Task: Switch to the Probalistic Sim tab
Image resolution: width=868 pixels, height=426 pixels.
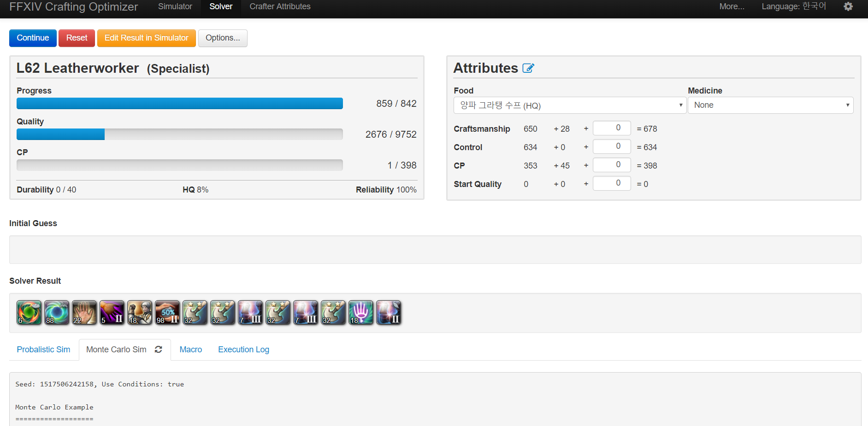Action: pyautogui.click(x=43, y=350)
